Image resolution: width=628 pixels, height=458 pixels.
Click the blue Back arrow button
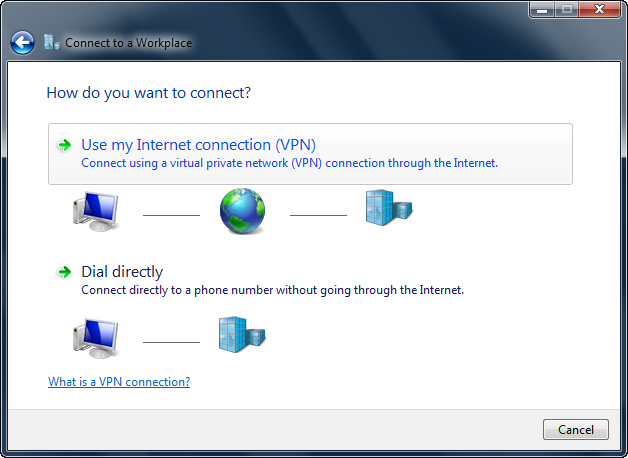click(22, 42)
